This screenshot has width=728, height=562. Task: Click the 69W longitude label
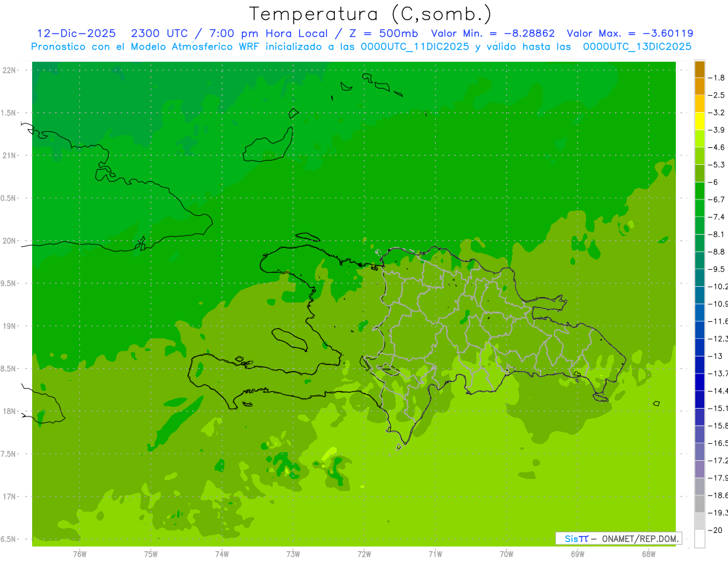coord(578,554)
